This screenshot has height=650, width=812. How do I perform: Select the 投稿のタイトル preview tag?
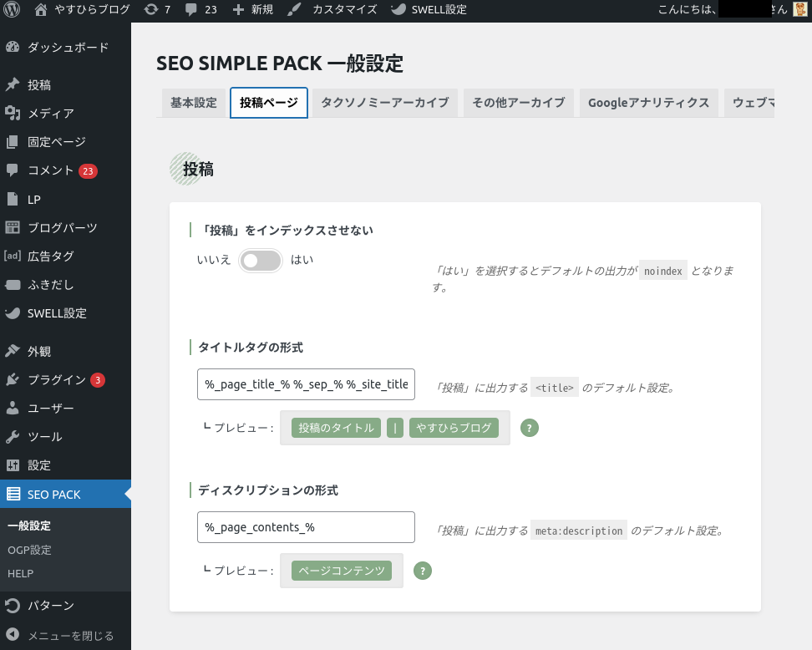click(x=336, y=428)
